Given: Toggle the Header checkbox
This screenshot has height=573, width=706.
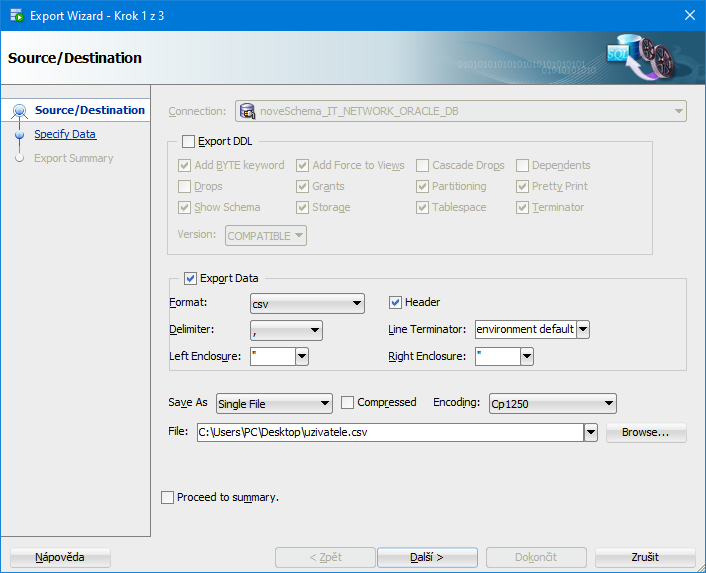Looking at the screenshot, I should [396, 302].
